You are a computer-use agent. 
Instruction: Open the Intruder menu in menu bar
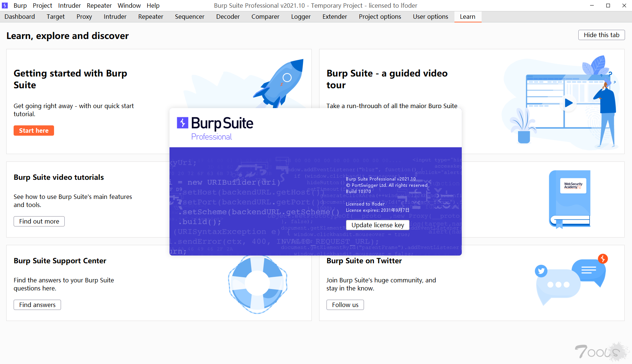click(69, 6)
